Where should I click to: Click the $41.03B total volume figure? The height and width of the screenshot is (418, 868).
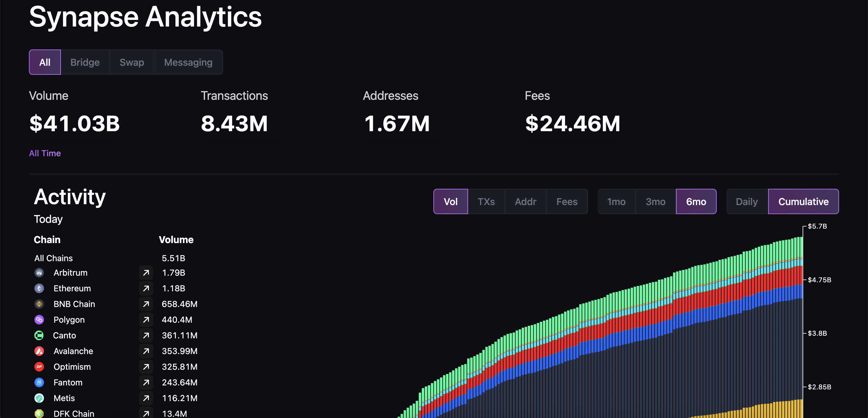pyautogui.click(x=74, y=123)
